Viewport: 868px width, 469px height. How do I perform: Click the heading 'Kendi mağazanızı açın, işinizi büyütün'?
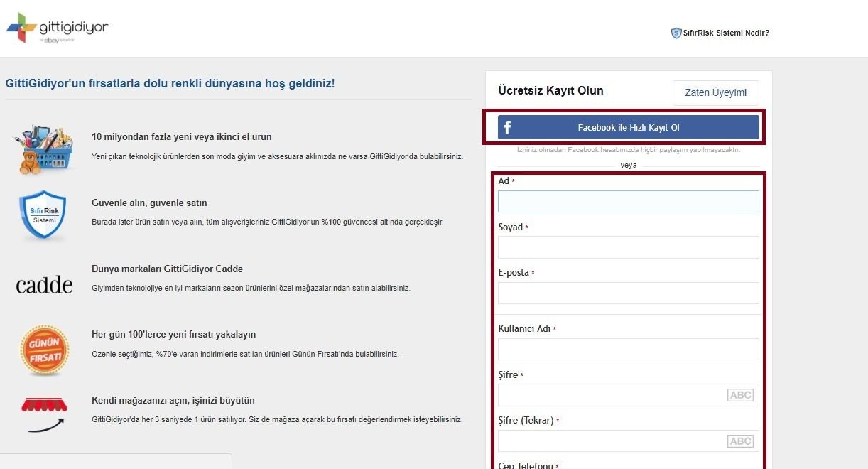173,400
